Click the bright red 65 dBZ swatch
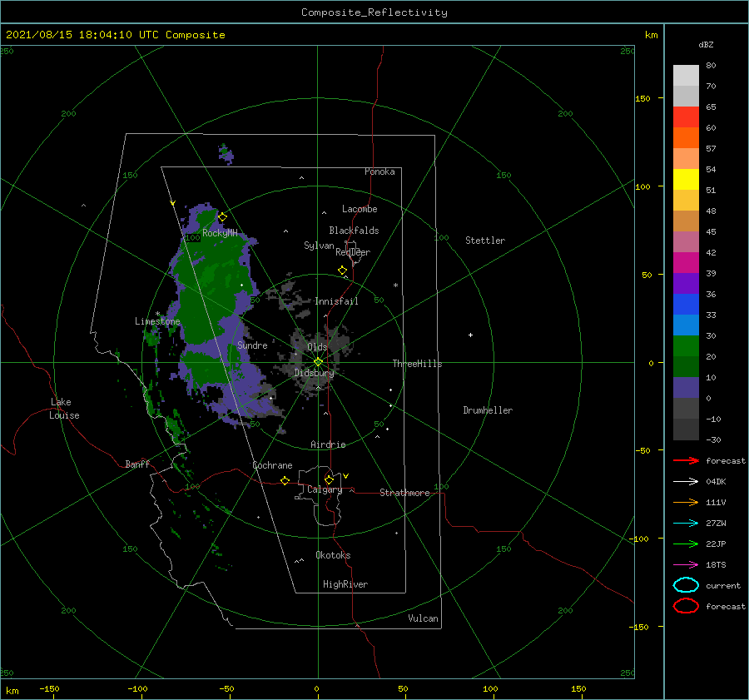Viewport: 749px width, 700px height. [686, 117]
